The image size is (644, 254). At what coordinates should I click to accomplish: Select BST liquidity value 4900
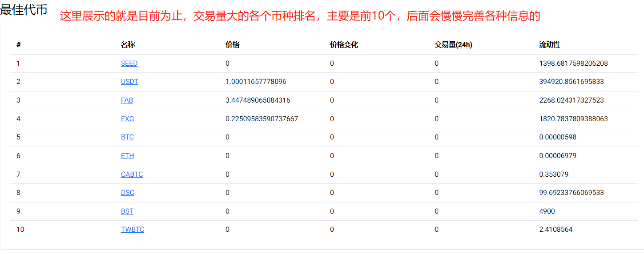click(547, 211)
